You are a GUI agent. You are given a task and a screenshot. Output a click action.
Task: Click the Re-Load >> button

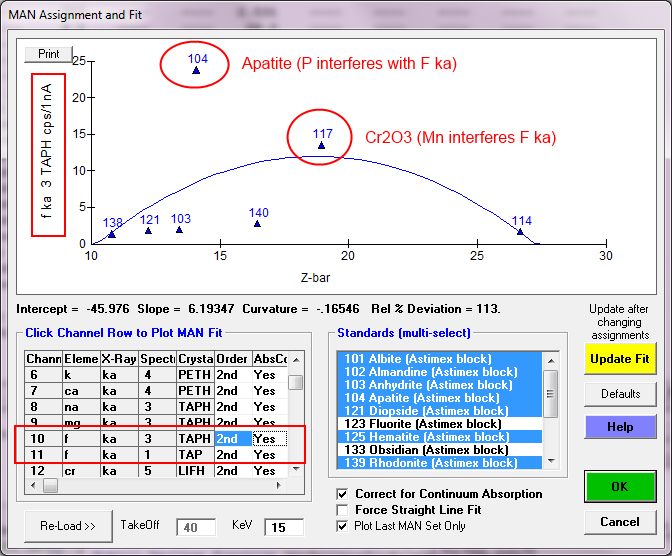[68, 524]
